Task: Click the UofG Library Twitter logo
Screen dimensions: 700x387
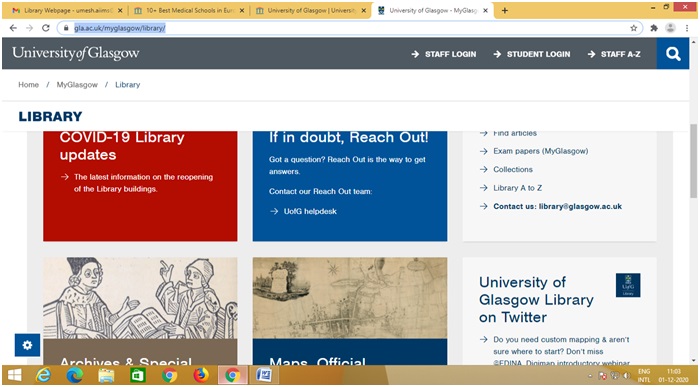Action: tap(628, 285)
